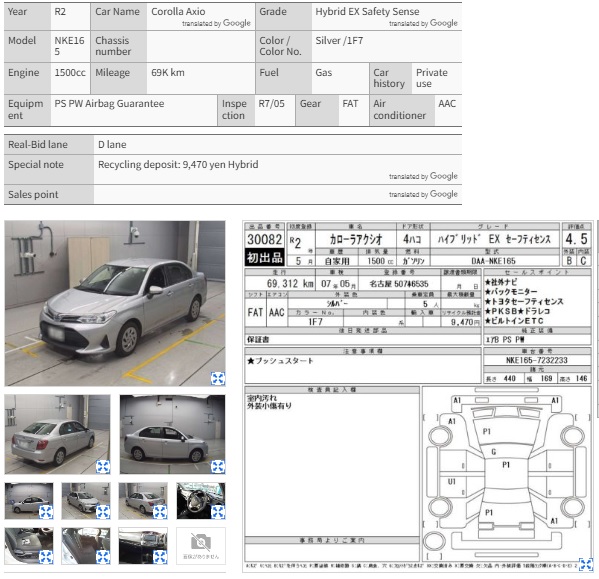
Task: Open the rear-quarter car thumbnail
Action: pyautogui.click(x=57, y=435)
